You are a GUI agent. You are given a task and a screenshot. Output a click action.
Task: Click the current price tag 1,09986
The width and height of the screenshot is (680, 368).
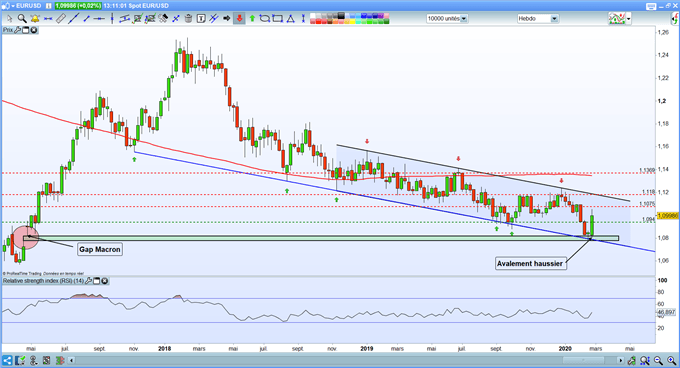tap(668, 215)
